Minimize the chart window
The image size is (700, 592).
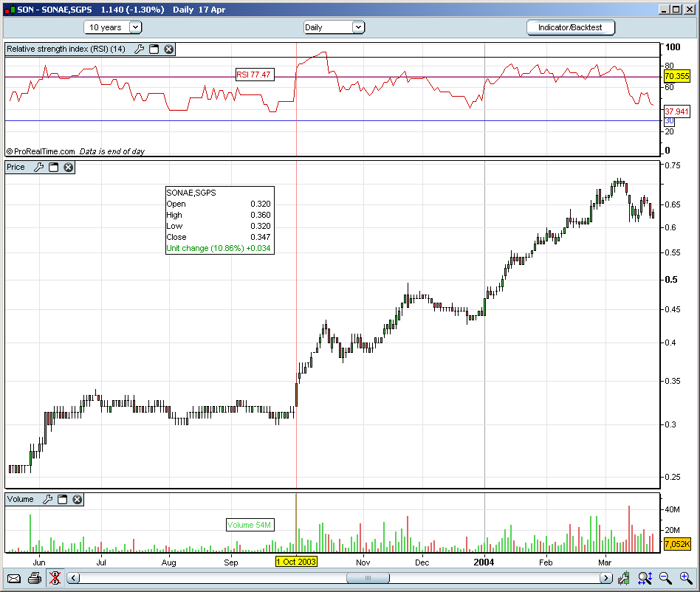665,10
